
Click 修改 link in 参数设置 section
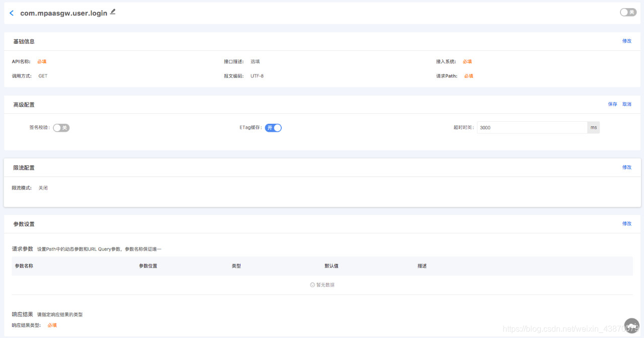point(627,224)
